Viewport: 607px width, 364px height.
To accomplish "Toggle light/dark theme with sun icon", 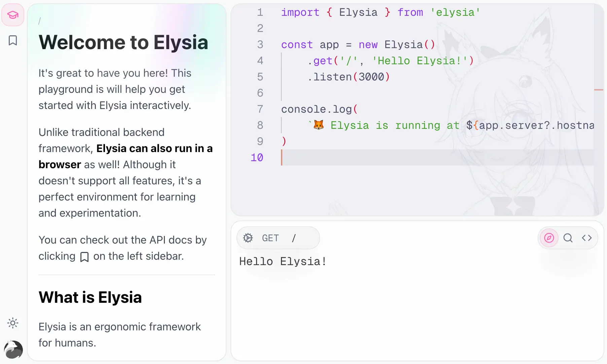I will (x=13, y=323).
